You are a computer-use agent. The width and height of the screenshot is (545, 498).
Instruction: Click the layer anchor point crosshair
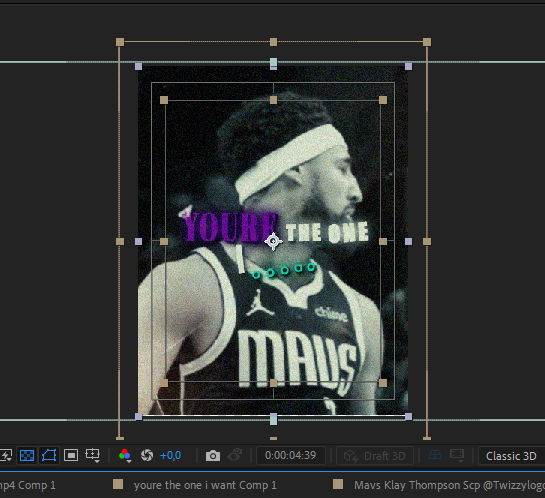273,241
